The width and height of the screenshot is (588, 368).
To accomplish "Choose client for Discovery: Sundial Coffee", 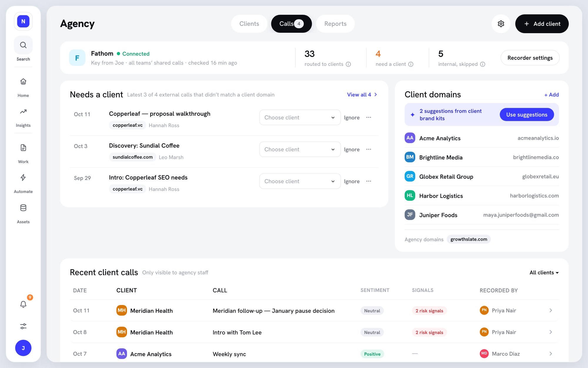I will click(x=300, y=149).
